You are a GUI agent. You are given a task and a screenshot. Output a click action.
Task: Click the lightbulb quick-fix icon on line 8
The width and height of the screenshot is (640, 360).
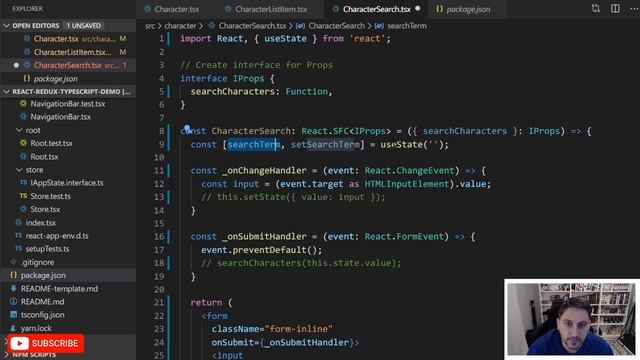click(187, 129)
